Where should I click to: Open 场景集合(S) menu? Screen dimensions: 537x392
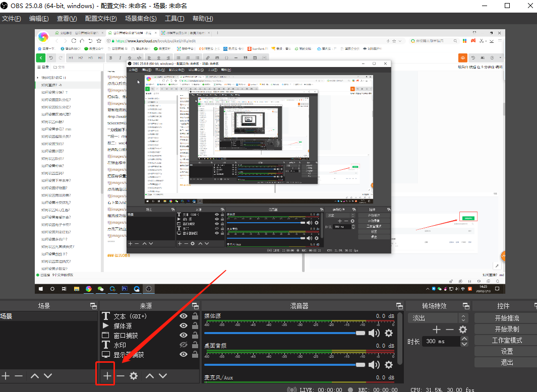(x=141, y=19)
